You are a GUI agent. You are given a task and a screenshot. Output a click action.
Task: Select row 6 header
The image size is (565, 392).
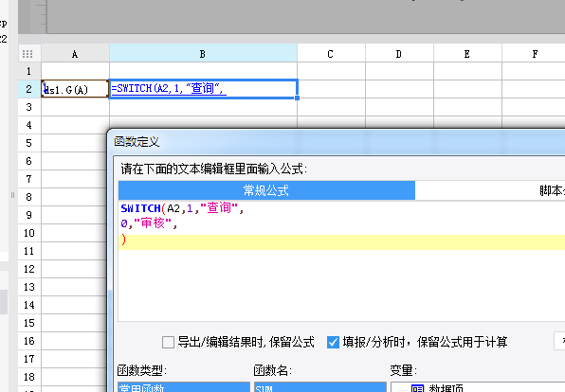pyautogui.click(x=29, y=161)
